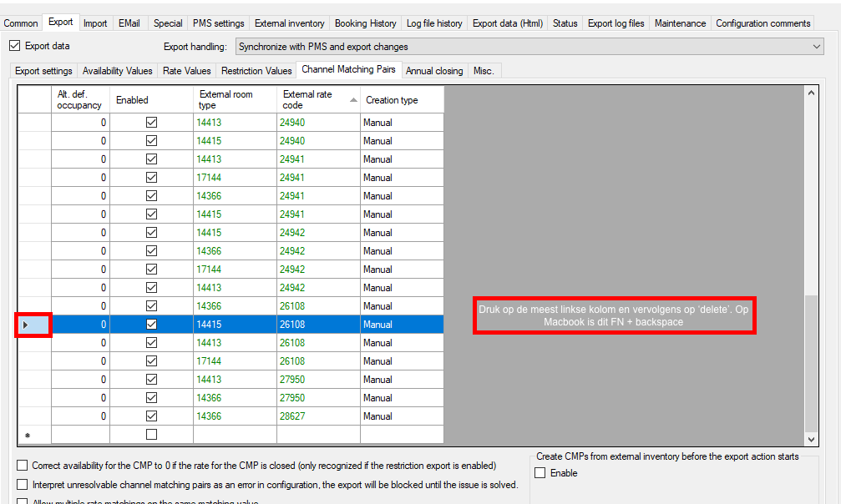
Task: Click the new-row asterisk row header
Action: point(33,435)
